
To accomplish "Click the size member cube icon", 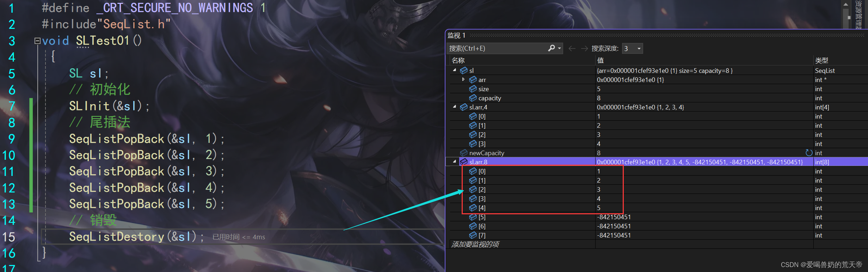I will (473, 89).
